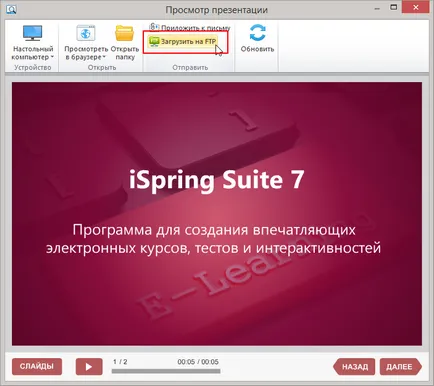Expand the Настольный компьютер dropdown arrow

(52, 57)
